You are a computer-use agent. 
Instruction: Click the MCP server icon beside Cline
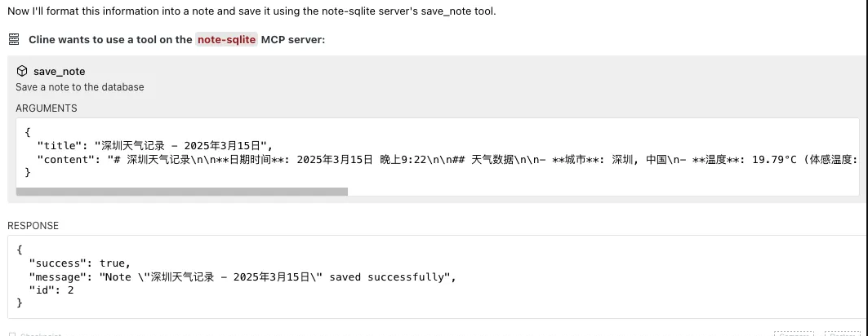tap(14, 39)
